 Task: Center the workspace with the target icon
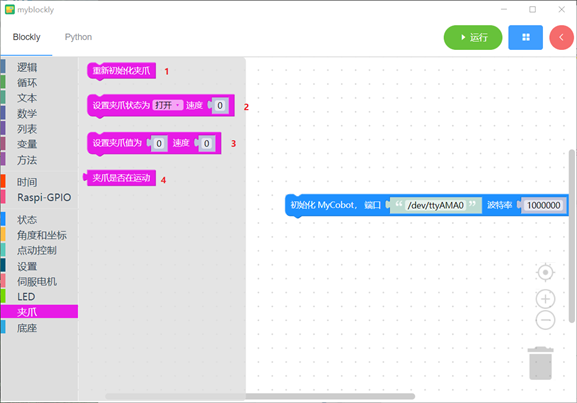coord(545,272)
